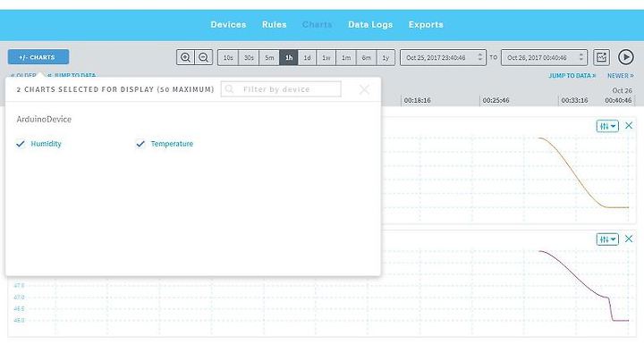Open settings dropdown of the upper chart
644x344 pixels.
coord(607,126)
